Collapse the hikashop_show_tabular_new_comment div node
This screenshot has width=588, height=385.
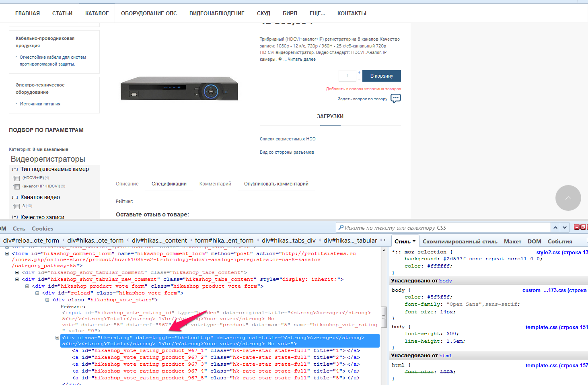click(x=17, y=279)
